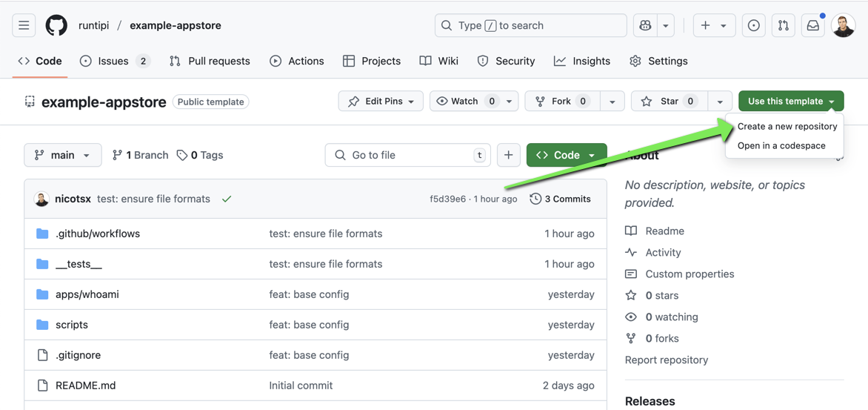Choose Open in a codespace
The image size is (868, 410).
pyautogui.click(x=781, y=145)
